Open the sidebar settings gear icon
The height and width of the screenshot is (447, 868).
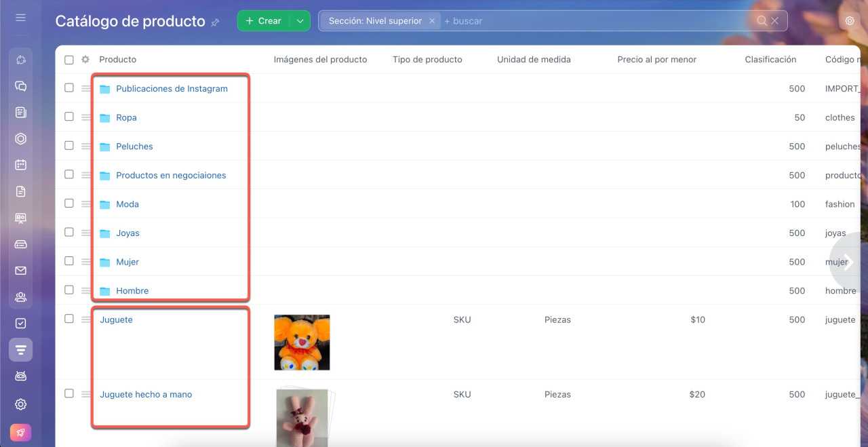tap(20, 404)
